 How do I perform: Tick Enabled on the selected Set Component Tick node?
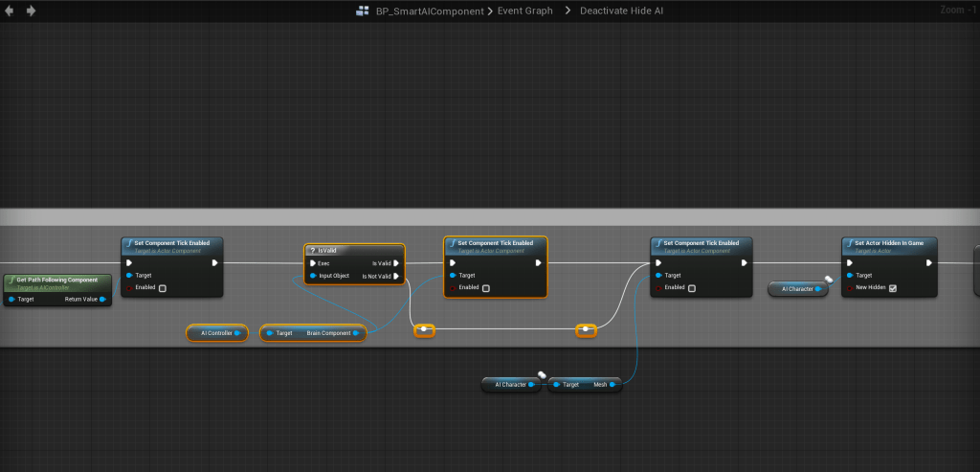(485, 288)
